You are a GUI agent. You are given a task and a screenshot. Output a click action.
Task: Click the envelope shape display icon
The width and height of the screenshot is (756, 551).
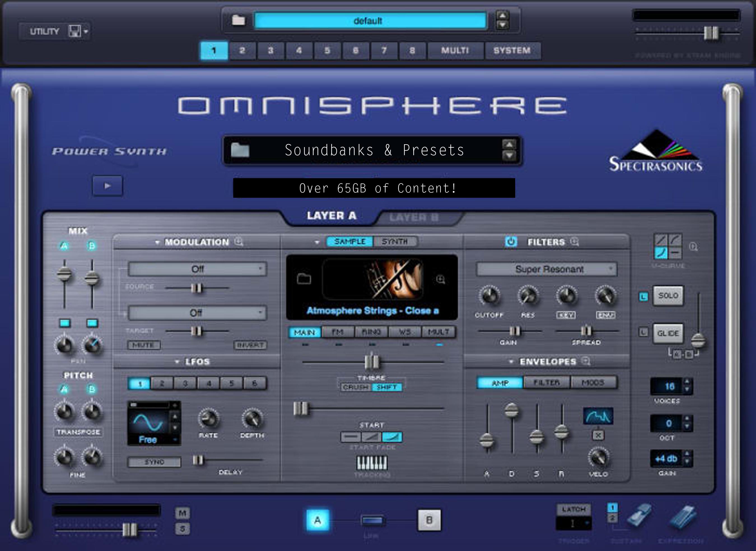coord(598,416)
